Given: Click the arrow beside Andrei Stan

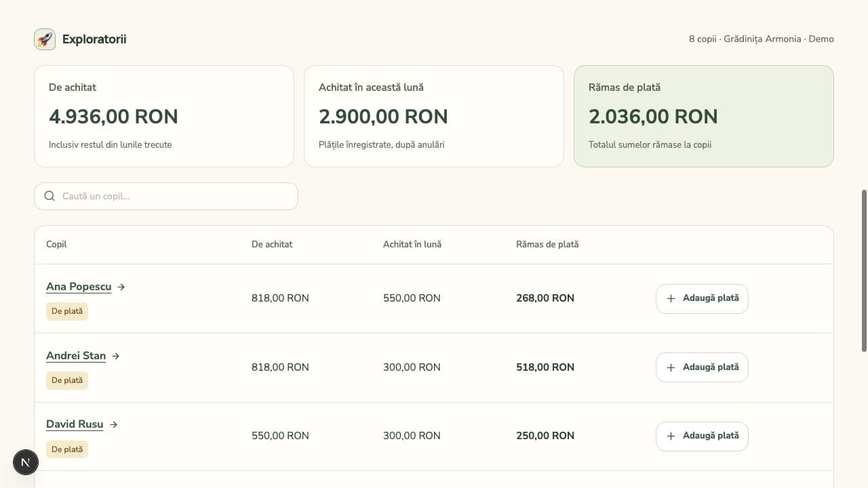Looking at the screenshot, I should 116,356.
